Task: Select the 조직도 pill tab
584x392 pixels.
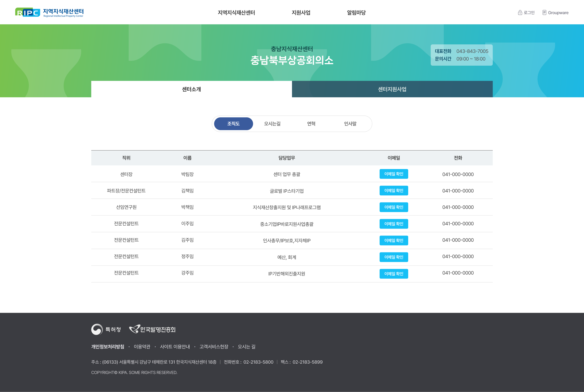Action: click(x=233, y=124)
